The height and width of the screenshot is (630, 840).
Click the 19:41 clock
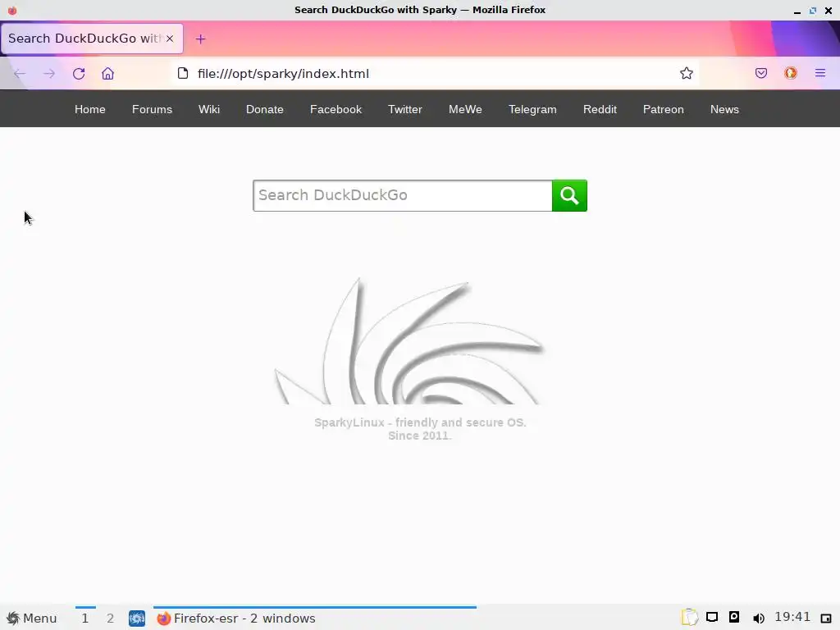pyautogui.click(x=792, y=617)
